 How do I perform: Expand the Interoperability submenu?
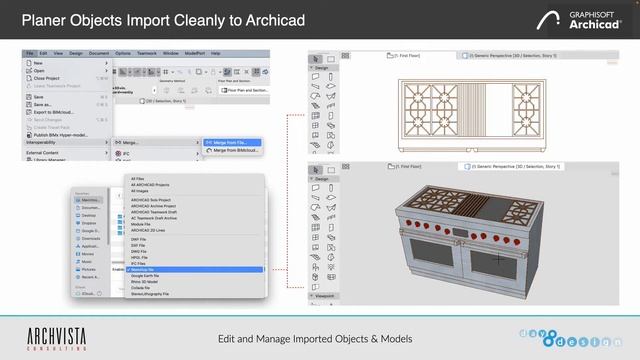[67, 142]
